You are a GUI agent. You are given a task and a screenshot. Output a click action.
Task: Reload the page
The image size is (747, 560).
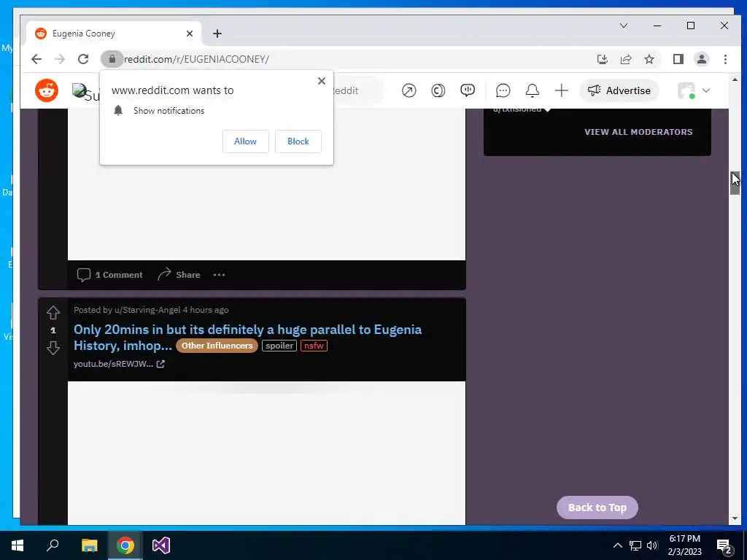(83, 59)
